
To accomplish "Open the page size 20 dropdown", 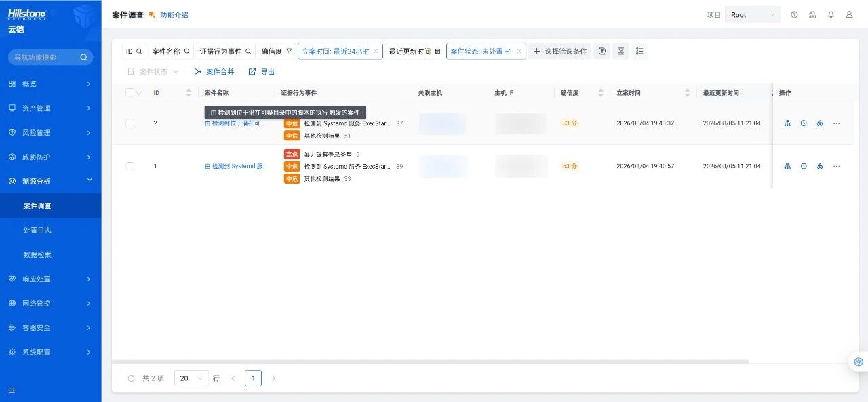I will point(192,378).
